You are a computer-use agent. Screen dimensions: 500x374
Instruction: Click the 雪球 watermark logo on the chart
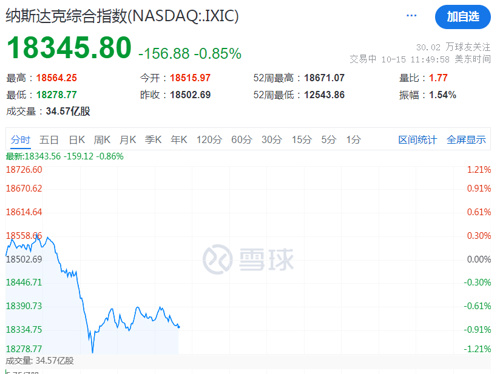click(x=248, y=259)
